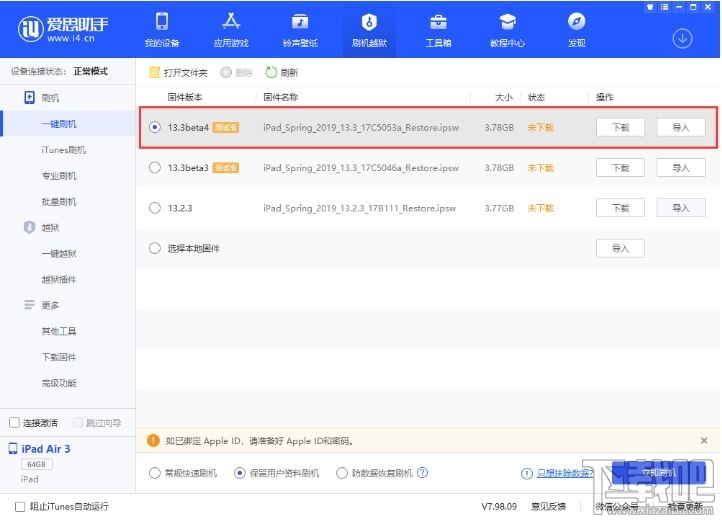The width and height of the screenshot is (722, 520).
Task: Click 导入 in 选择本地固件 row
Action: pyautogui.click(x=620, y=248)
